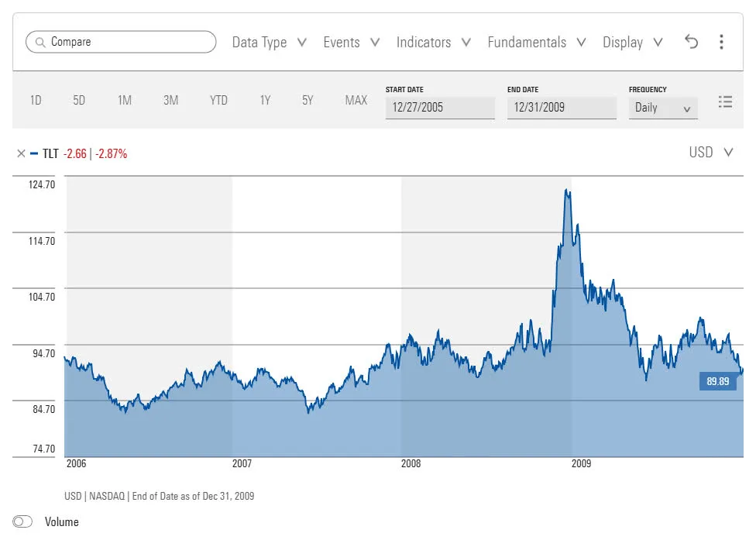Viewport: 756px width, 547px height.
Task: Open the Data Type chevron icon
Action: (302, 43)
